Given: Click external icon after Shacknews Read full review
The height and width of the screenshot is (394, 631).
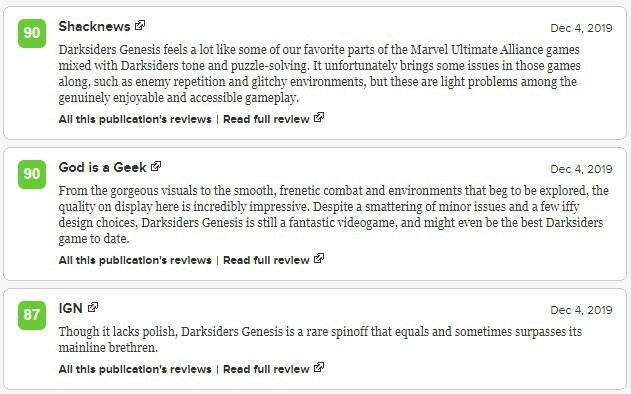Looking at the screenshot, I should 319,118.
